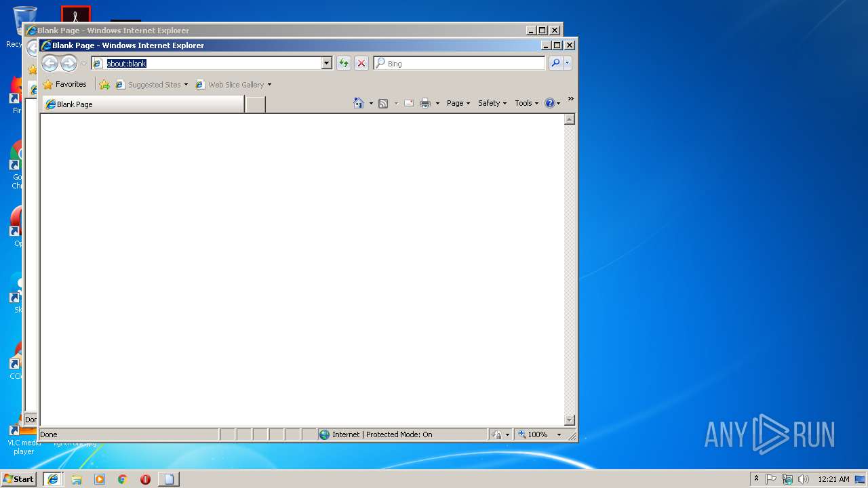Viewport: 868px width, 488px height.
Task: Click the Action Center flag icon
Action: tap(771, 479)
